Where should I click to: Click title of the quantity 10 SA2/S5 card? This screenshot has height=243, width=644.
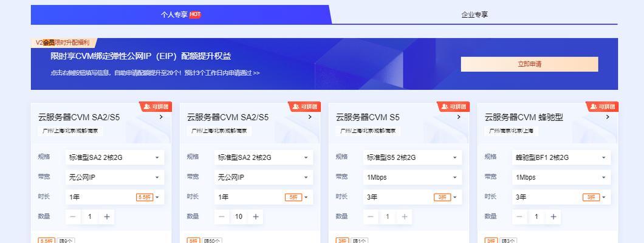click(x=228, y=117)
